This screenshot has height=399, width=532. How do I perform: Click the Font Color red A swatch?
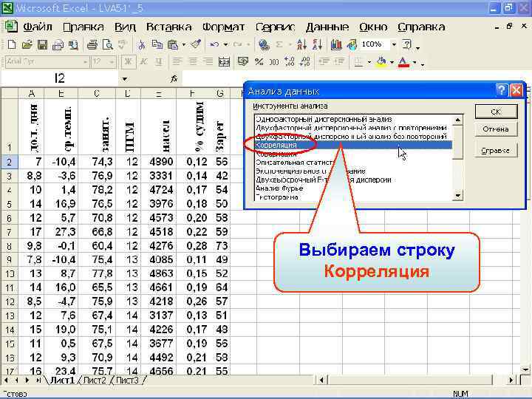403,62
